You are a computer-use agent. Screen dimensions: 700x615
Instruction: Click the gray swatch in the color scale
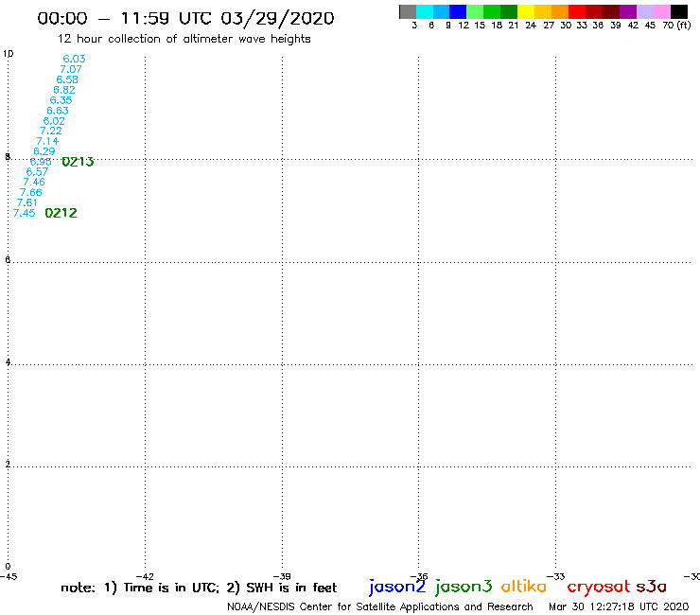point(408,11)
